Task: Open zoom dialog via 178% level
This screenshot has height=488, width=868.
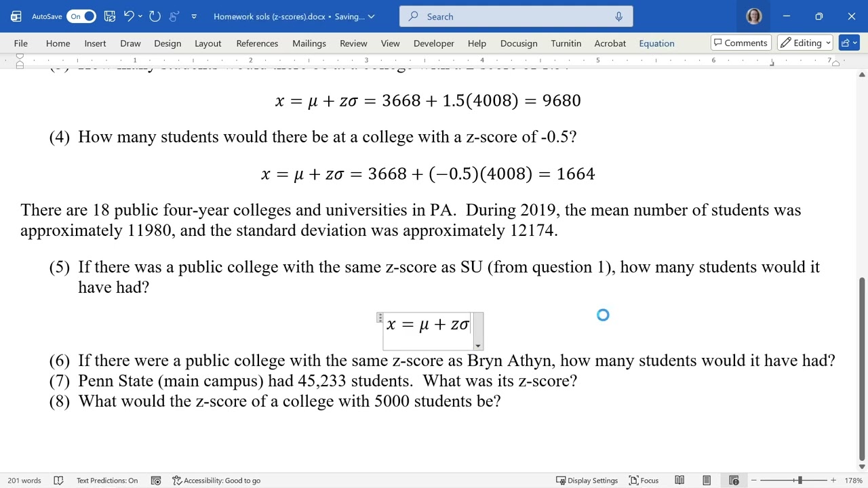Action: (853, 481)
